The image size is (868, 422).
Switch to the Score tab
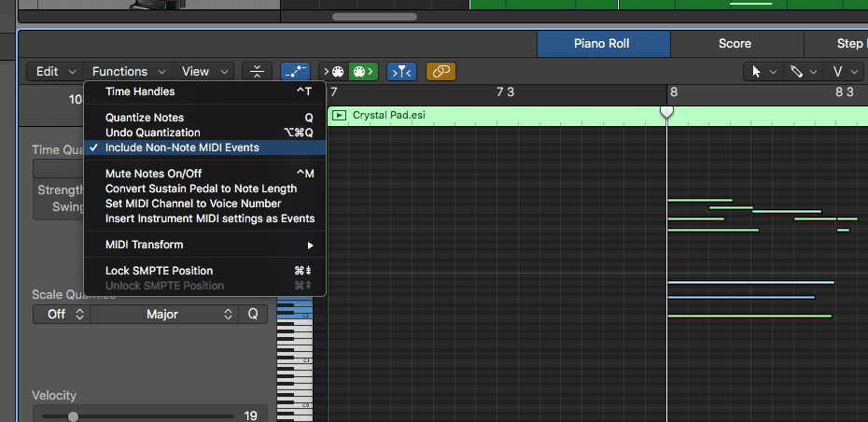click(x=735, y=44)
